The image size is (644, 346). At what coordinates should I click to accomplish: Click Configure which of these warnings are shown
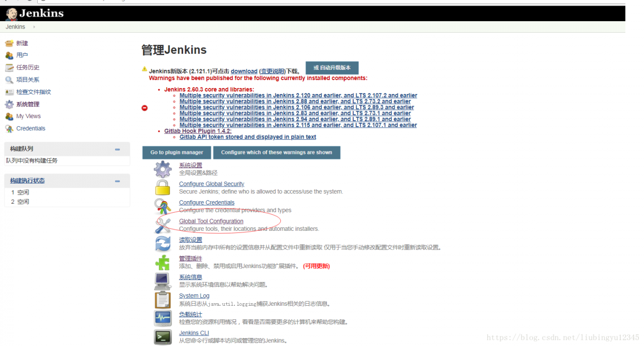[277, 152]
